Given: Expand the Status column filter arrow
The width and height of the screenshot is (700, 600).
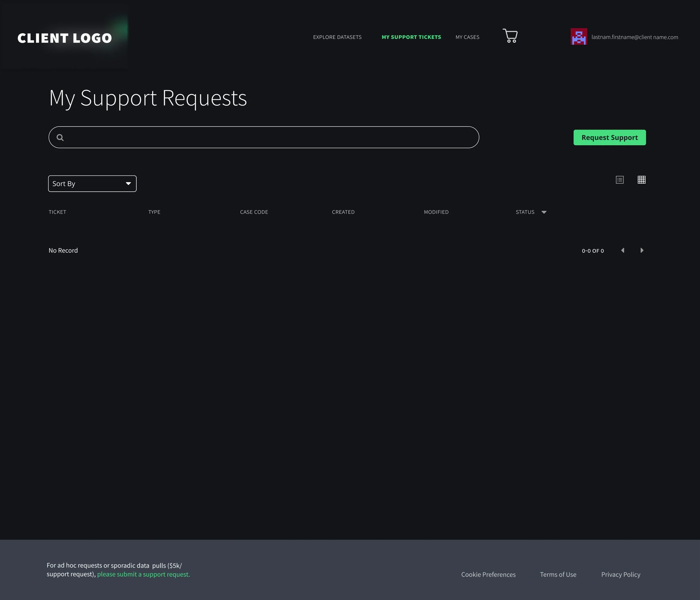Looking at the screenshot, I should [544, 212].
